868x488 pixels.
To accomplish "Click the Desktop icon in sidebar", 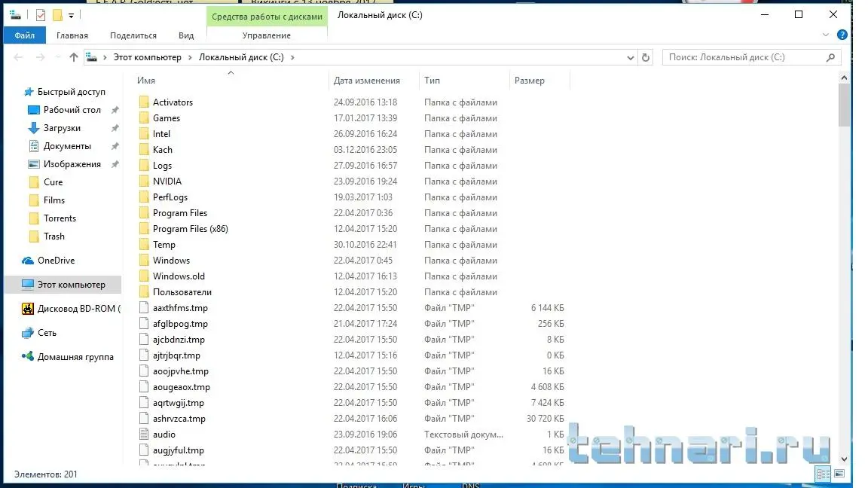I will 34,110.
